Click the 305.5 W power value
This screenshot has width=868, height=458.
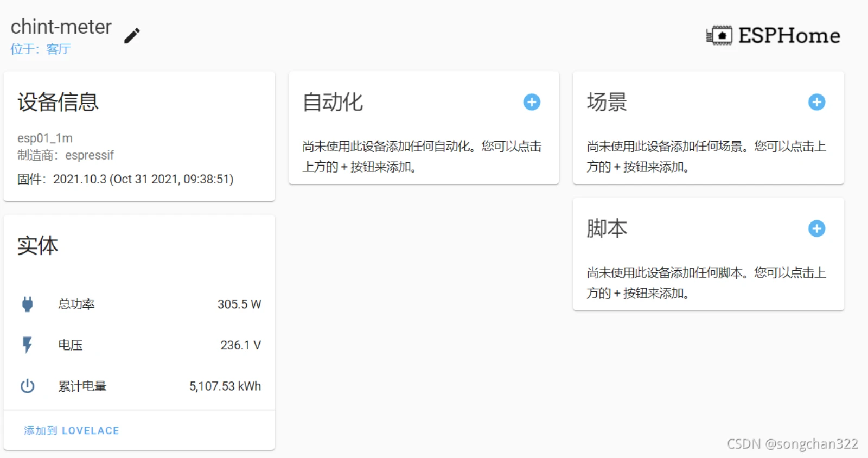click(239, 304)
